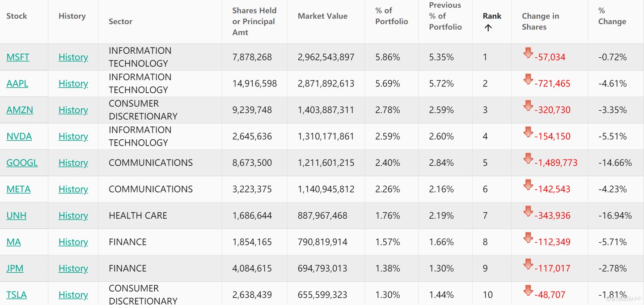Click the red down arrow in UNH row
Screen dimensions: 644x305
(528, 212)
